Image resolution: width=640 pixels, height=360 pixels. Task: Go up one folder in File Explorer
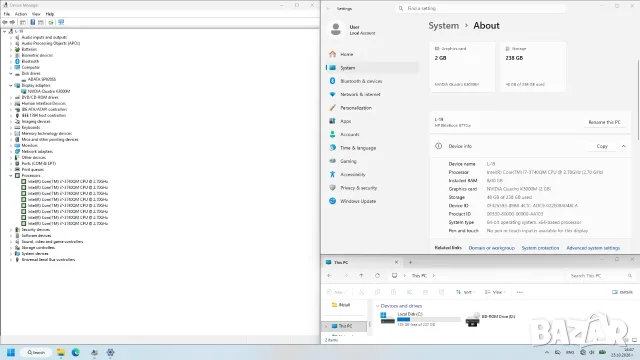(361, 276)
